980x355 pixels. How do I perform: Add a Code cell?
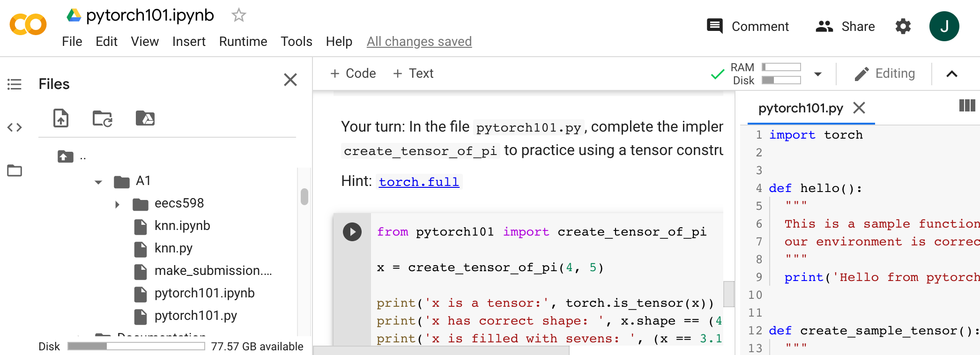click(x=353, y=74)
